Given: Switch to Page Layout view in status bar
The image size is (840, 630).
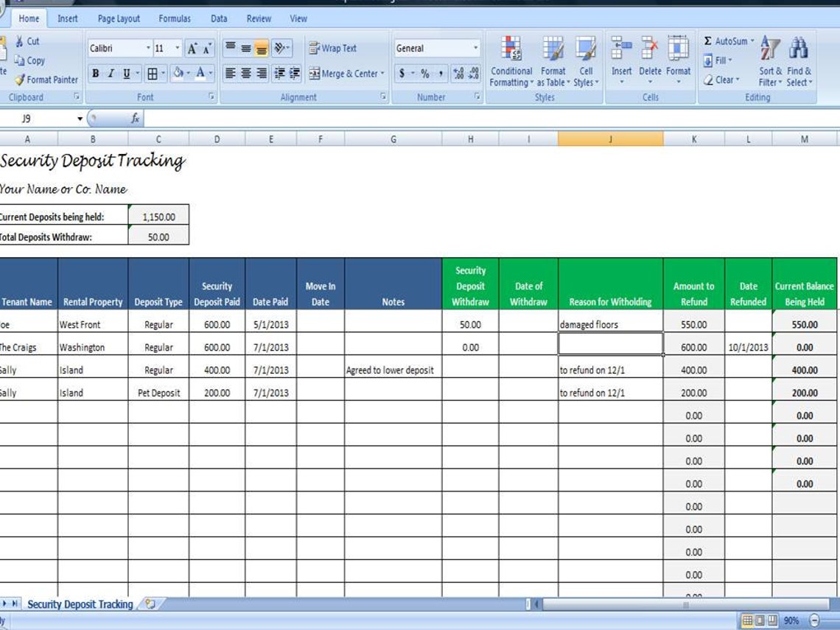Looking at the screenshot, I should pyautogui.click(x=760, y=621).
